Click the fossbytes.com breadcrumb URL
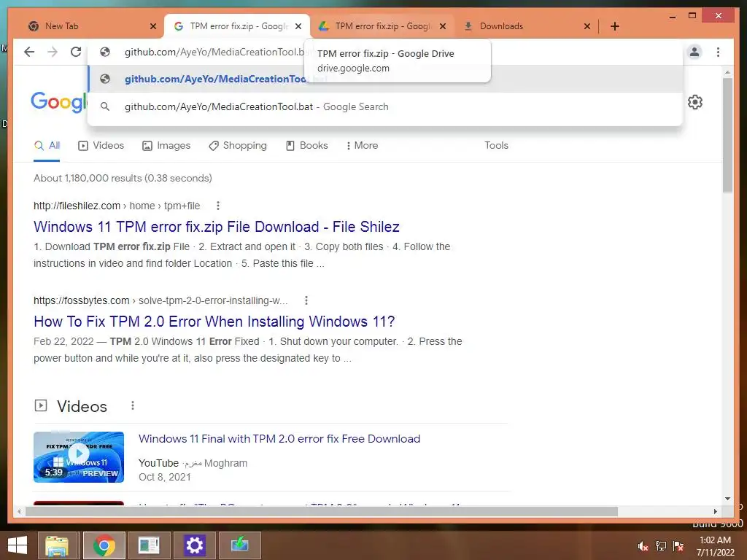The image size is (747, 560). [160, 300]
